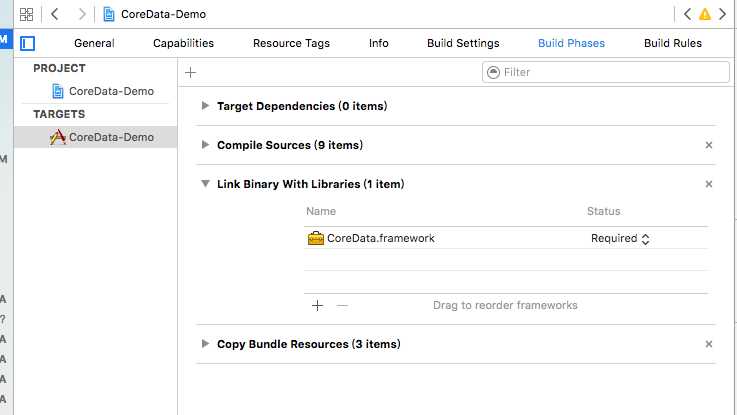Select CoreData-Demo target app icon
737x415 pixels.
coord(58,137)
